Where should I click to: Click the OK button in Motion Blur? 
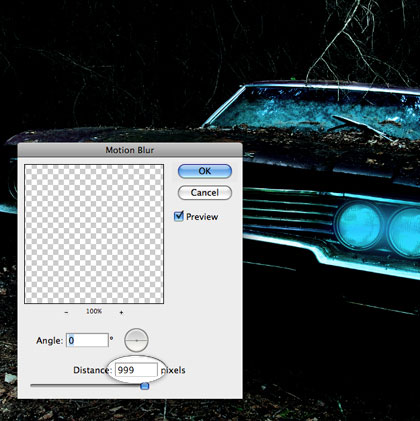(x=205, y=171)
